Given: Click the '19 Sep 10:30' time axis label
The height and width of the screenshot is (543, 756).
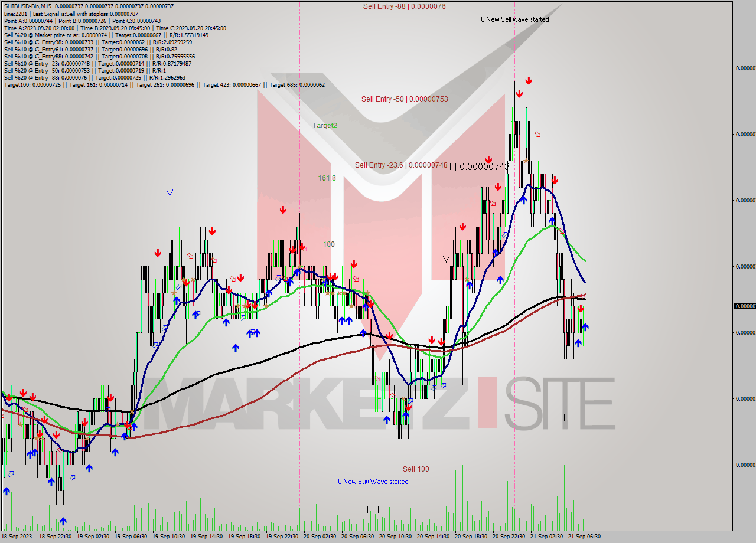Looking at the screenshot, I should coord(169,537).
